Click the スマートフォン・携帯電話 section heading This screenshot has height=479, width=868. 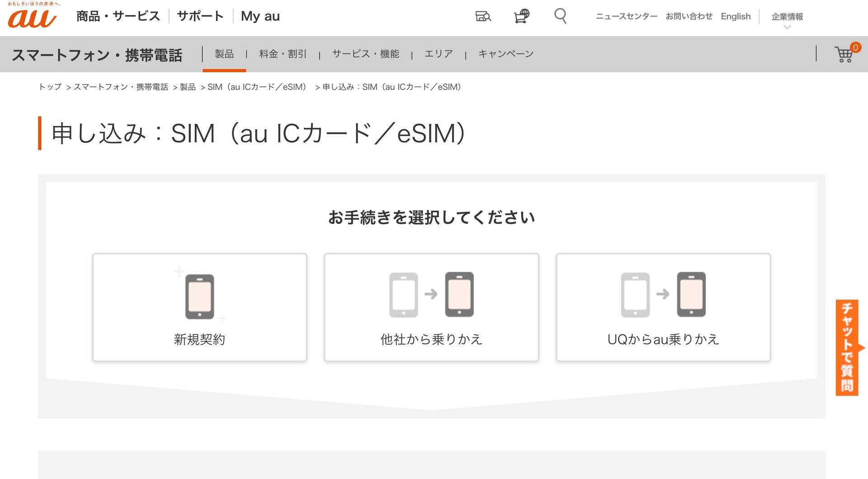[x=97, y=55]
